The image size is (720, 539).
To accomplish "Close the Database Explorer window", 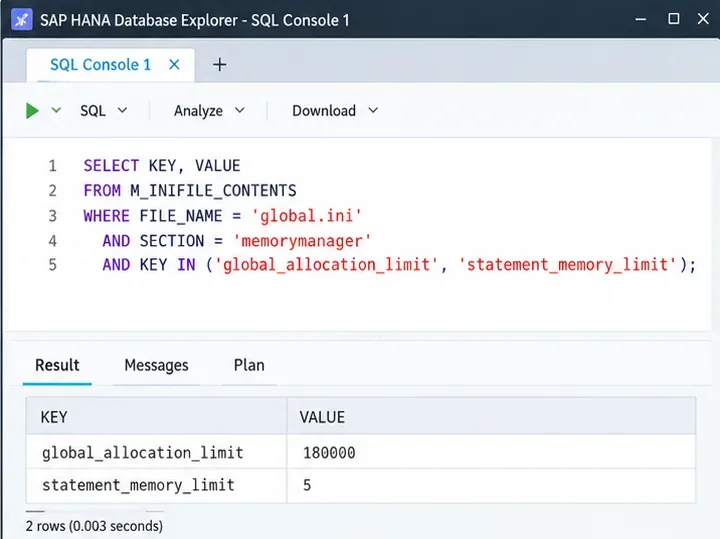I will (703, 19).
